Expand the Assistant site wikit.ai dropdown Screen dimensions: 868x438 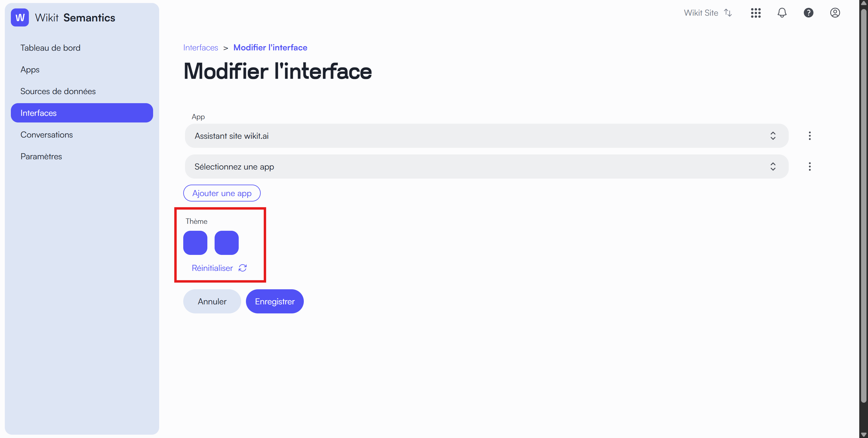[x=486, y=136]
